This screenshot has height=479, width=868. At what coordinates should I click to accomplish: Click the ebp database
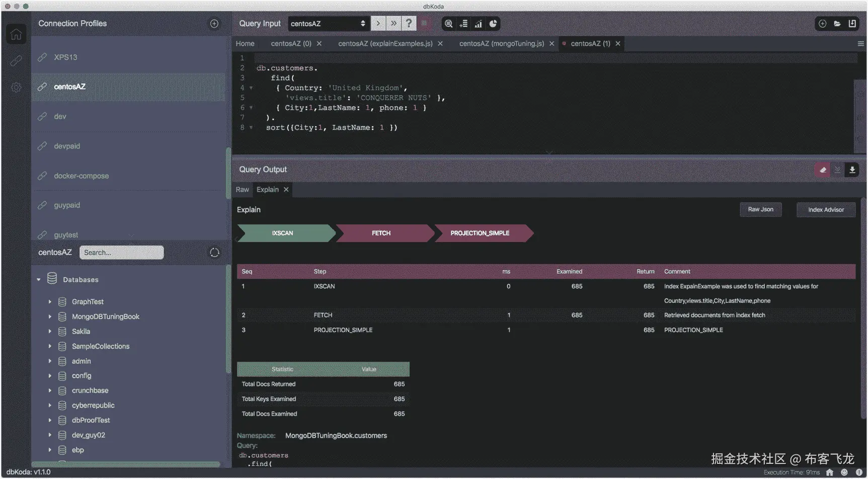click(x=77, y=450)
